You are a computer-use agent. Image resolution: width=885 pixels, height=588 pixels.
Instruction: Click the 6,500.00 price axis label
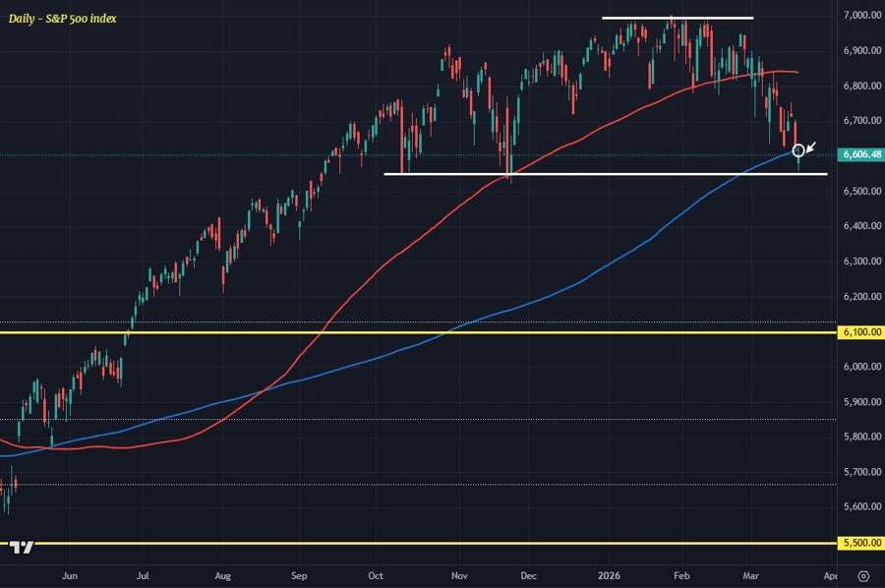click(x=860, y=191)
